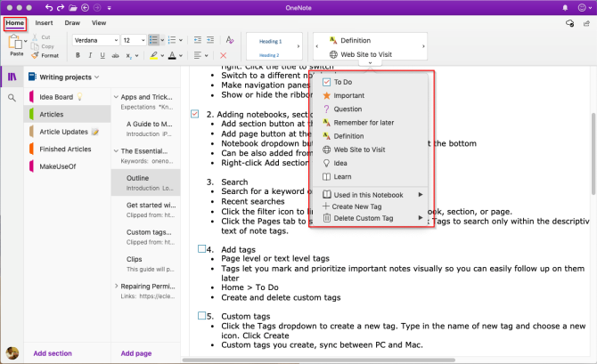Increase indent of the paragraph

[x=210, y=40]
